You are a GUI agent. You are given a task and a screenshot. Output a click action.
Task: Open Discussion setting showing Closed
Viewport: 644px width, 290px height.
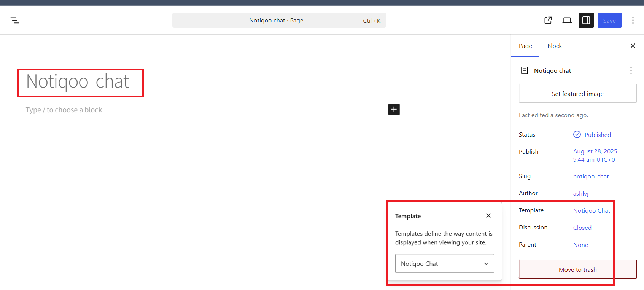click(x=582, y=228)
